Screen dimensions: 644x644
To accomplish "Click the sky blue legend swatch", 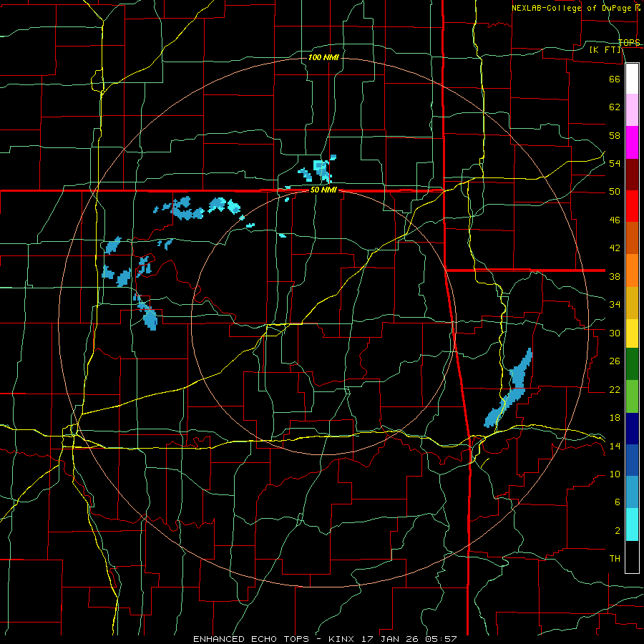I will point(632,492).
